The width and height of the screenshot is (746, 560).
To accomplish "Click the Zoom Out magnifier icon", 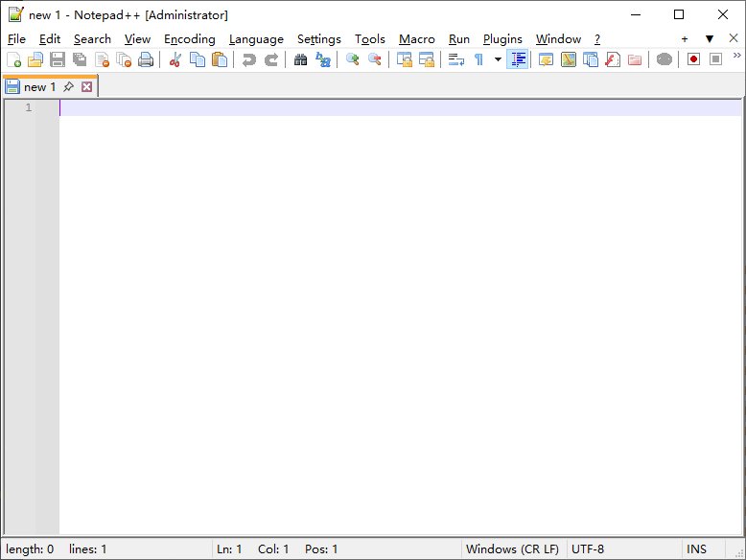I will [x=374, y=60].
